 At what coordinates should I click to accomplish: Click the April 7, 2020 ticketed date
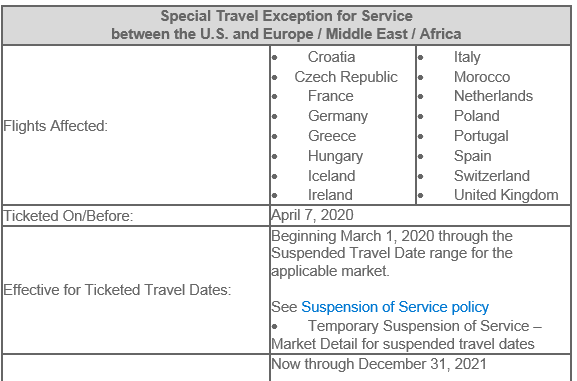312,215
